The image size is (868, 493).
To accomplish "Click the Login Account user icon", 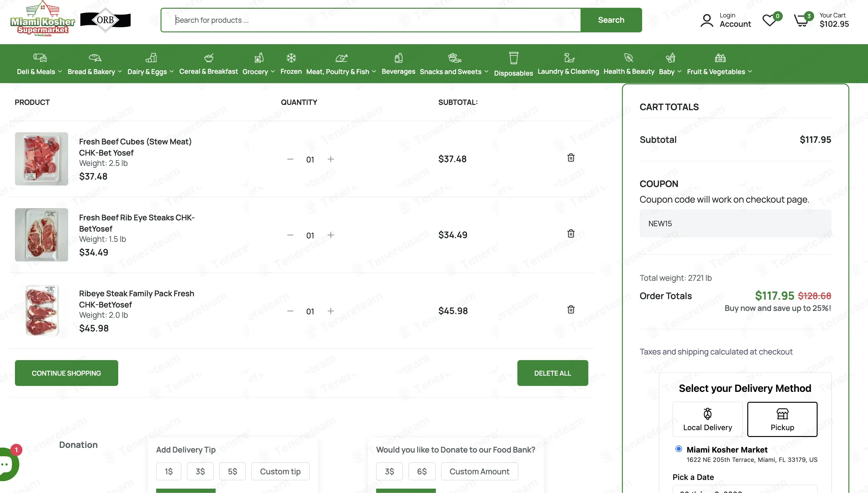I will pyautogui.click(x=707, y=20).
